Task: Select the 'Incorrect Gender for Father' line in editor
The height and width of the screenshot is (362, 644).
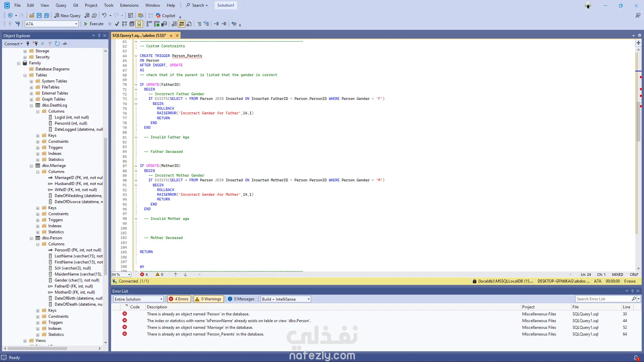Action: point(205,113)
